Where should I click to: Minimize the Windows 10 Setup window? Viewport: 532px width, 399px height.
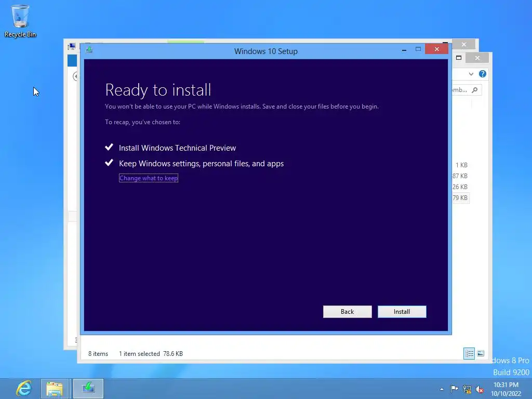pos(404,50)
